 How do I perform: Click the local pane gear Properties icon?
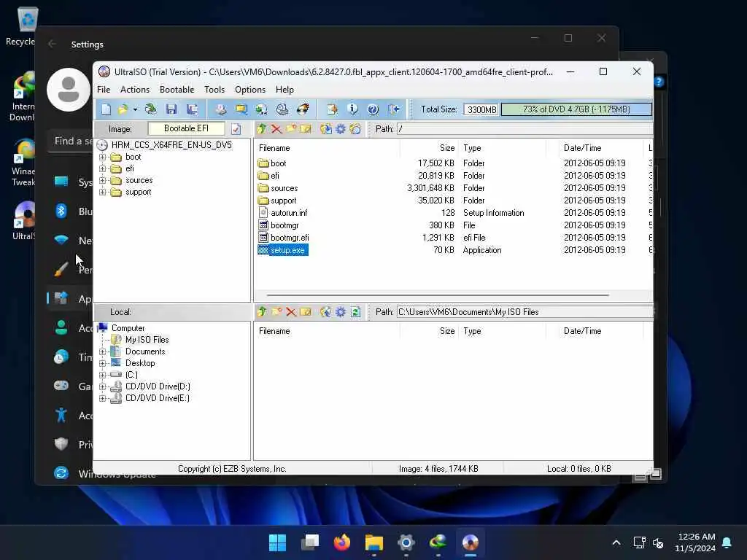point(341,312)
